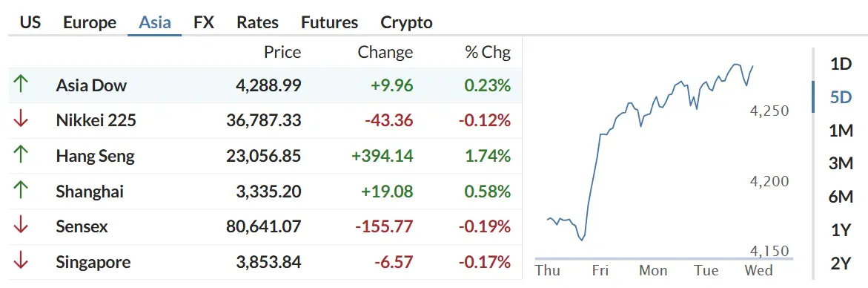Image resolution: width=868 pixels, height=288 pixels.
Task: Open the Rates tab
Action: coord(257,23)
